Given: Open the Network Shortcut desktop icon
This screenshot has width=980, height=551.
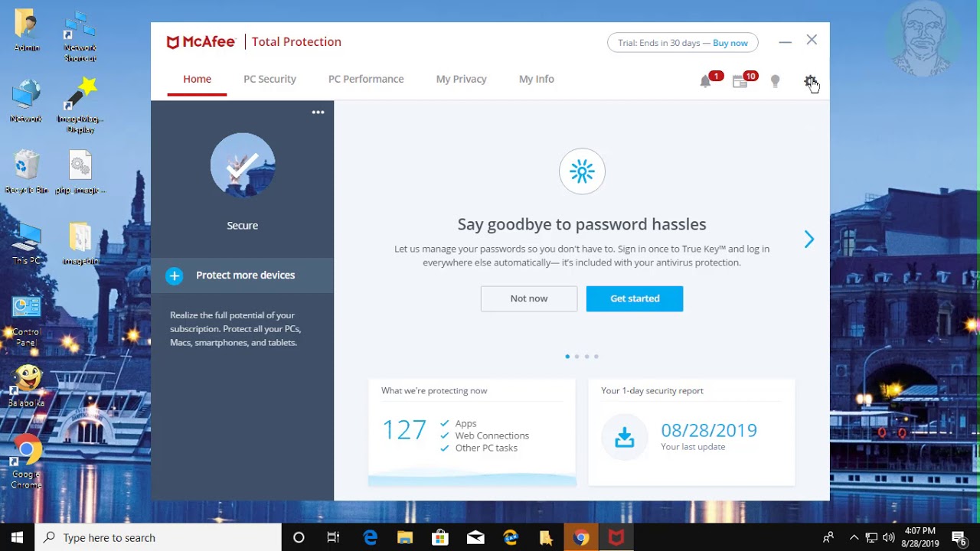Looking at the screenshot, I should click(x=80, y=35).
